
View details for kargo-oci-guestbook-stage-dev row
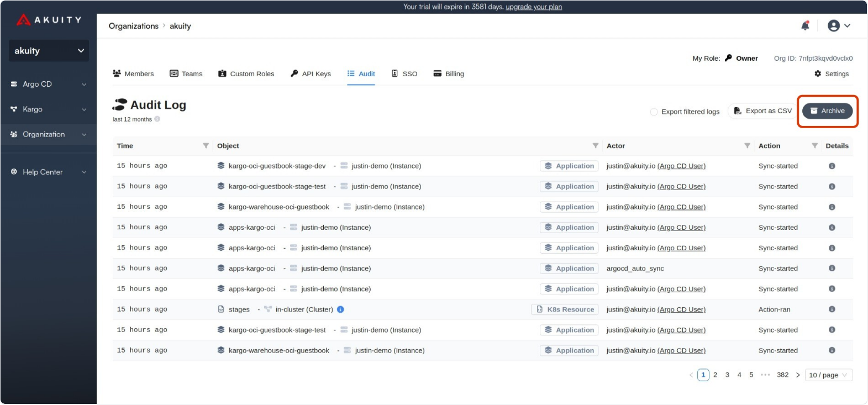[x=832, y=166]
